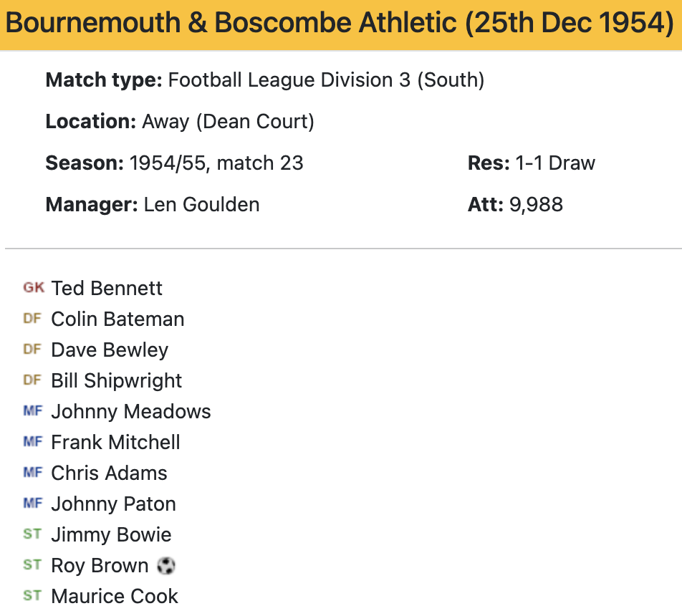
Task: Click the MF icon beside Chris Adams
Action: tap(33, 473)
